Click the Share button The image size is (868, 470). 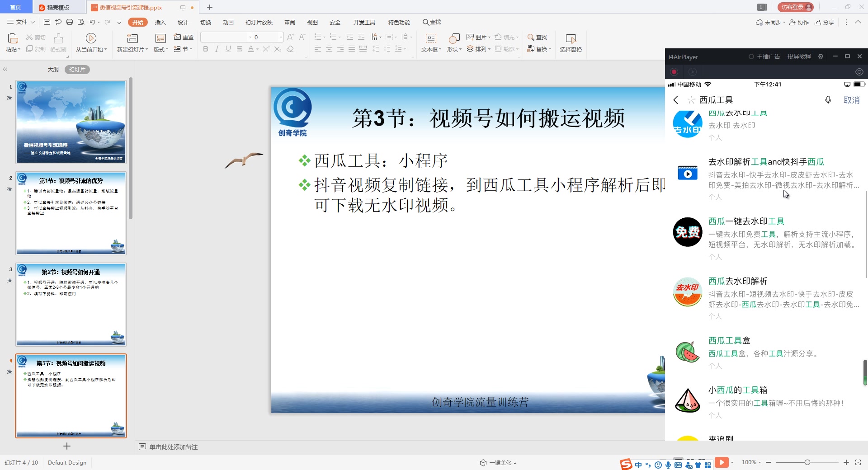click(x=825, y=22)
